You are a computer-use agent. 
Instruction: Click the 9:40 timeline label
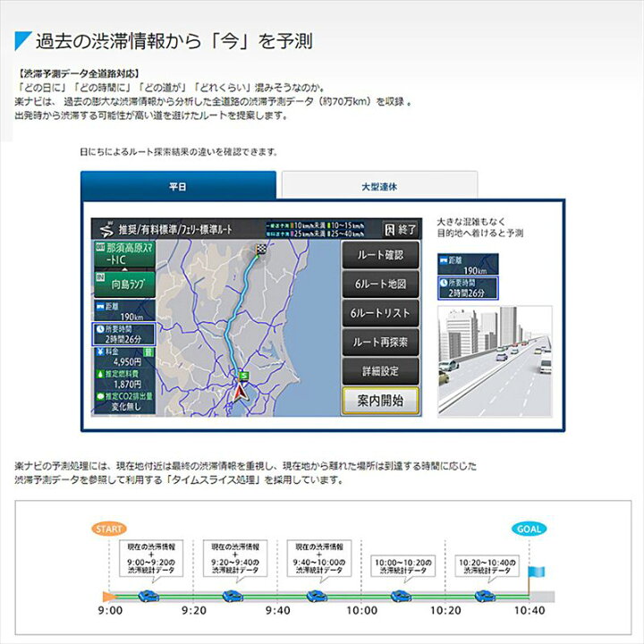point(277,611)
